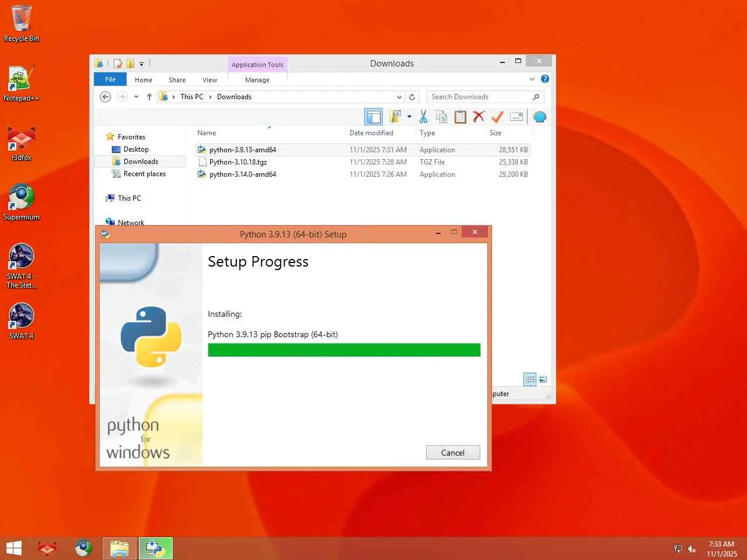Switch to the View ribbon tab
The image size is (747, 560).
click(x=210, y=80)
